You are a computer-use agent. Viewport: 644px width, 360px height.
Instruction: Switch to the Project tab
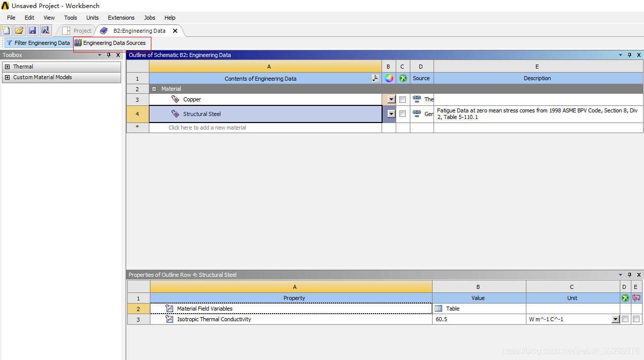coord(77,31)
